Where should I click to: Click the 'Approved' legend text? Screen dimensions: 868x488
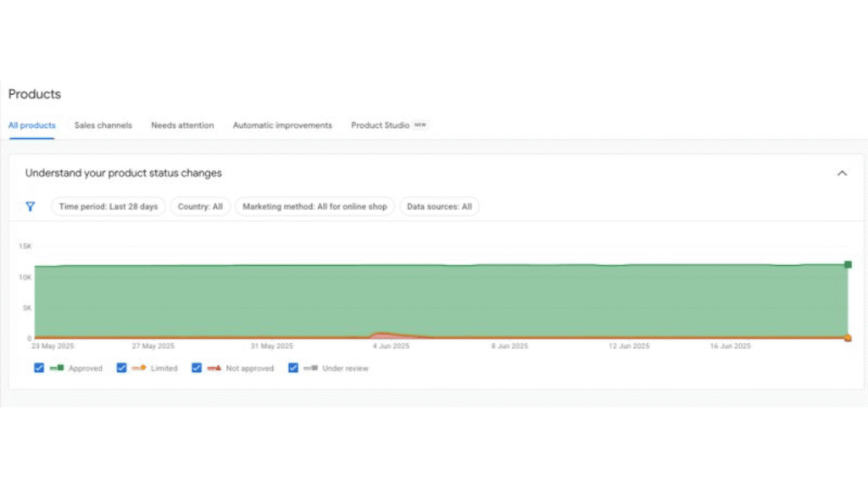tap(86, 369)
